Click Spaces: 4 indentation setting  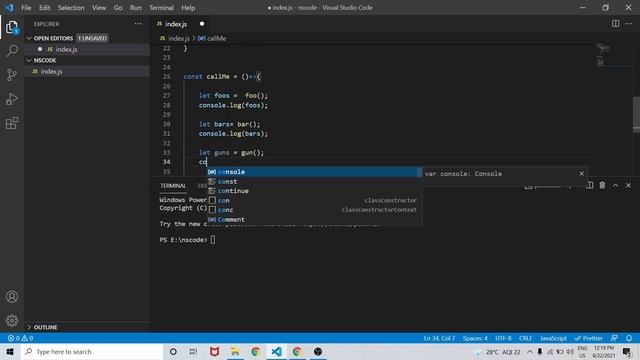[x=475, y=338]
